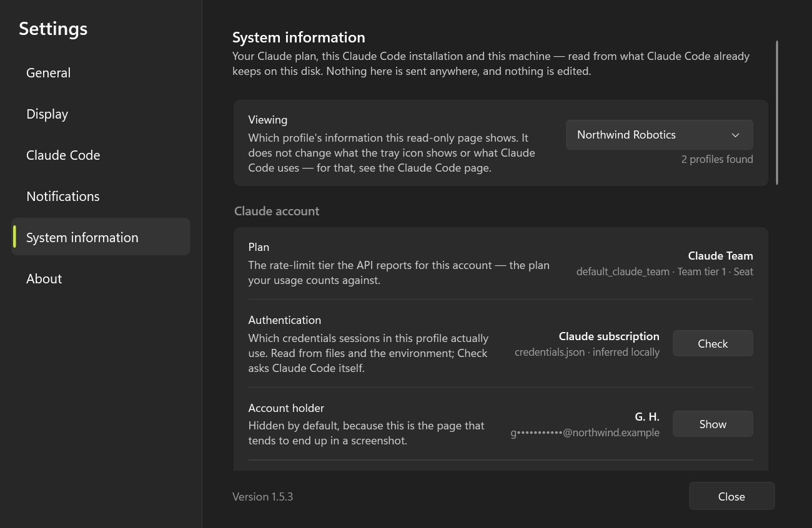This screenshot has height=528, width=812.
Task: Click the 'Authentication' row label
Action: (285, 320)
